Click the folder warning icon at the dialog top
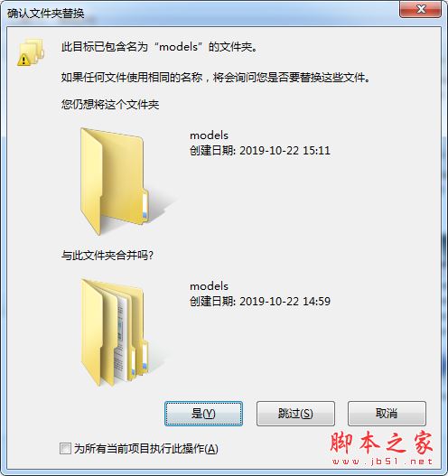The height and width of the screenshot is (476, 448). pos(31,52)
